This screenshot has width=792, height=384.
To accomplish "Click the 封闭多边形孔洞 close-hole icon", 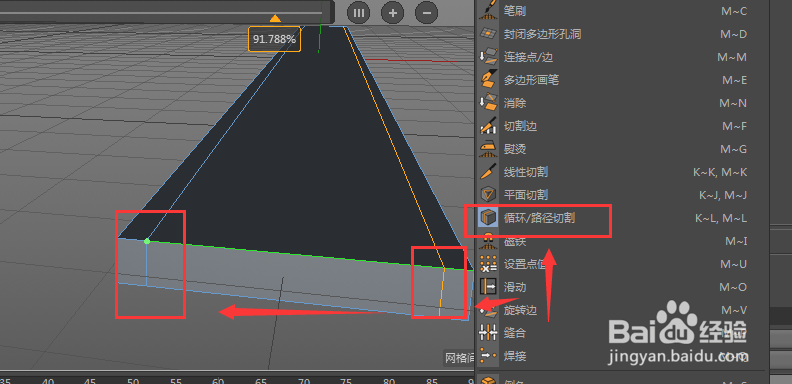I will tap(487, 33).
